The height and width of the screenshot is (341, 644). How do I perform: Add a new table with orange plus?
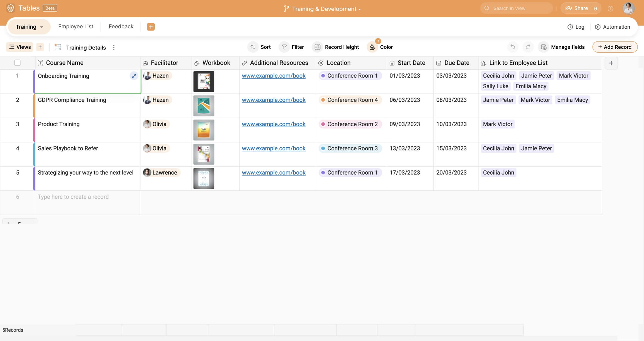(x=151, y=27)
